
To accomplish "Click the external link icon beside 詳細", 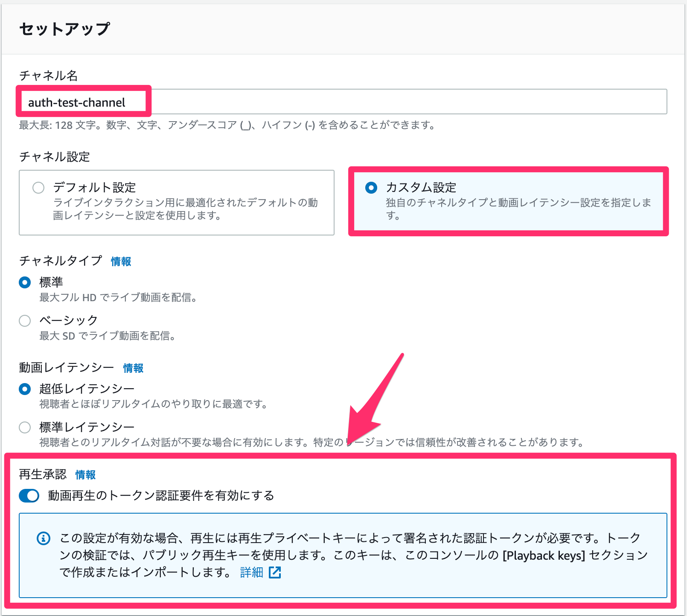I will tap(276, 573).
